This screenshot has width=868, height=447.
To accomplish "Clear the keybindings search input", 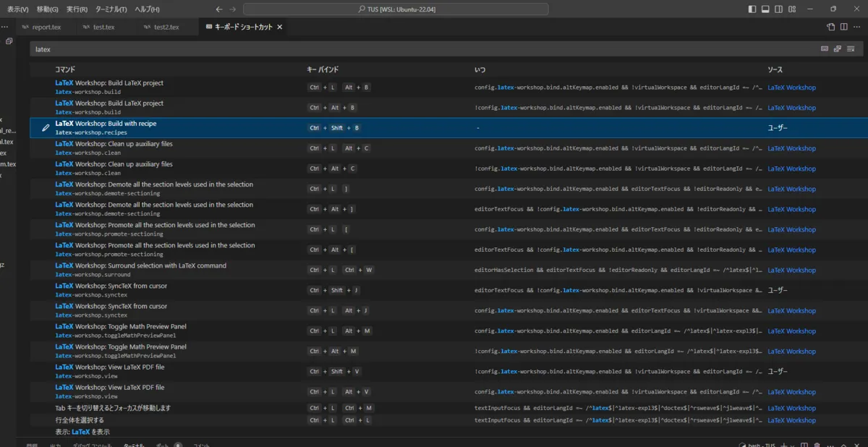I will [851, 49].
